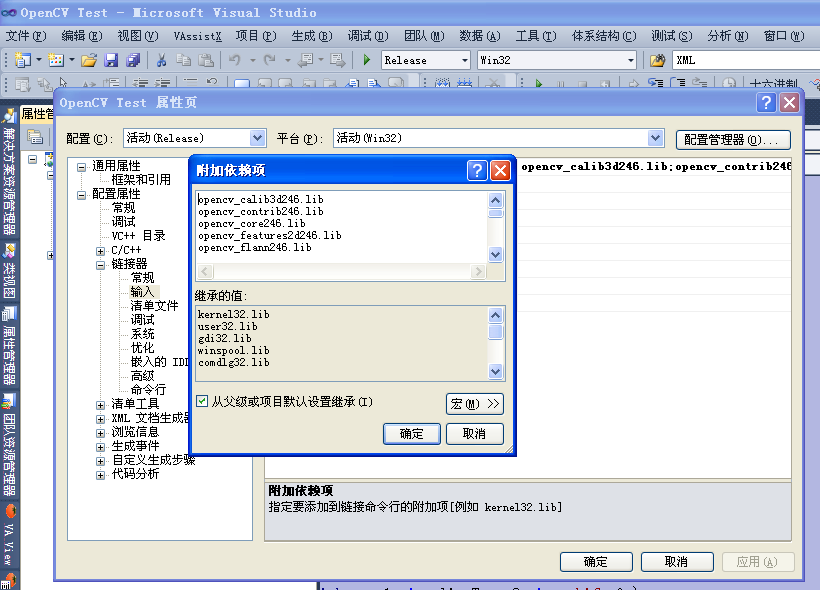Image resolution: width=820 pixels, height=590 pixels.
Task: Click the help question mark in 附加依赖项 dialog
Action: pos(478,170)
